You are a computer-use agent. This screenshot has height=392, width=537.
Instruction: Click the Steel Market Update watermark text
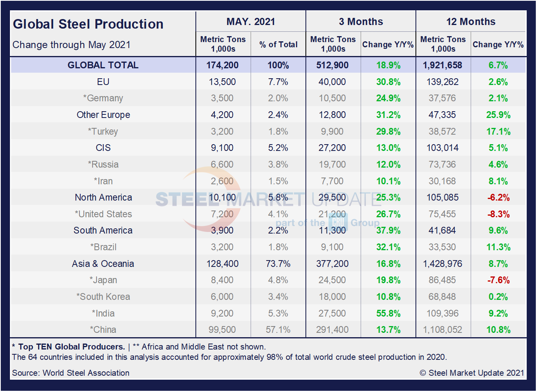click(268, 199)
